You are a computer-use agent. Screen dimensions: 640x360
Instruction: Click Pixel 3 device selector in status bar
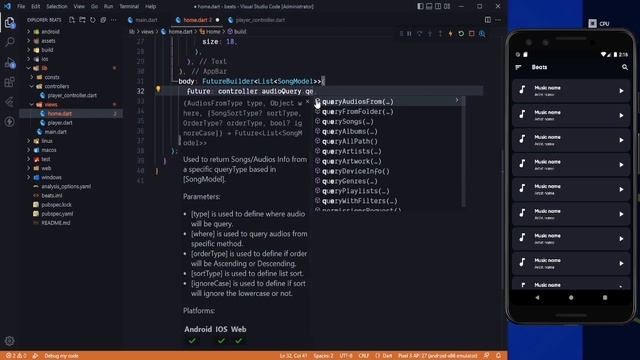437,356
